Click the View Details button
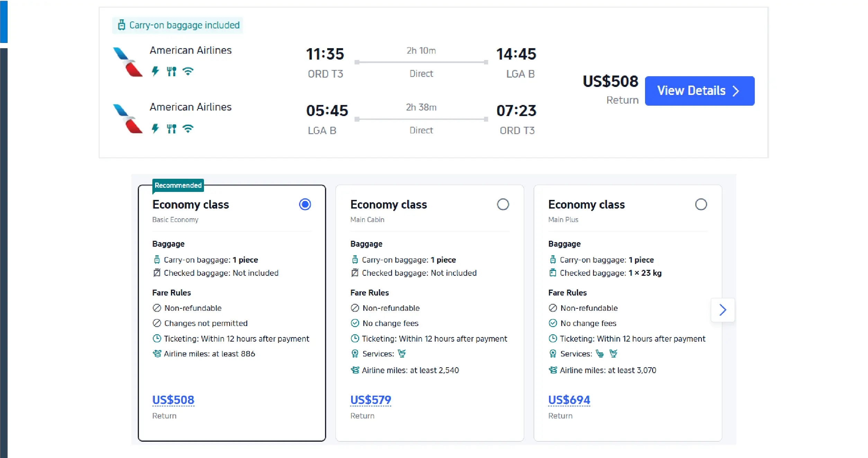 pos(699,91)
